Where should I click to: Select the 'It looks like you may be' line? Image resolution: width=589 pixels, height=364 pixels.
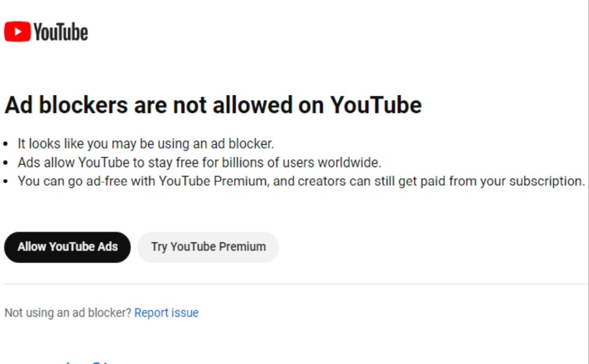(x=146, y=144)
